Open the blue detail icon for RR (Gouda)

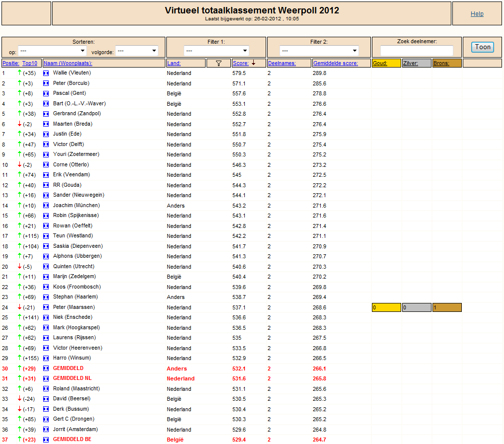coord(46,185)
